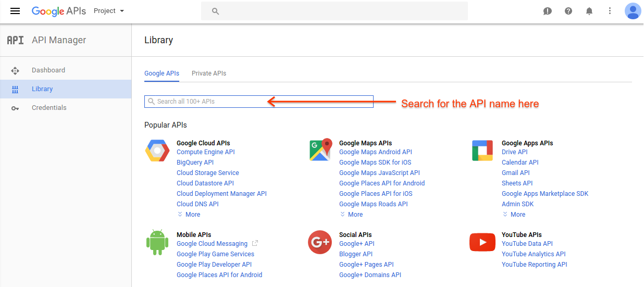Viewport: 644px width, 287px height.
Task: Select Credentials in the sidebar
Action: 49,108
